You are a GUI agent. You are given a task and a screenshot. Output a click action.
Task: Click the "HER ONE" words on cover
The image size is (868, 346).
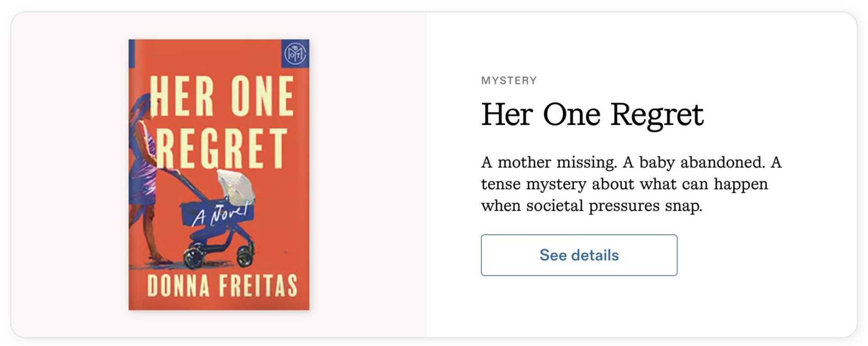222,97
